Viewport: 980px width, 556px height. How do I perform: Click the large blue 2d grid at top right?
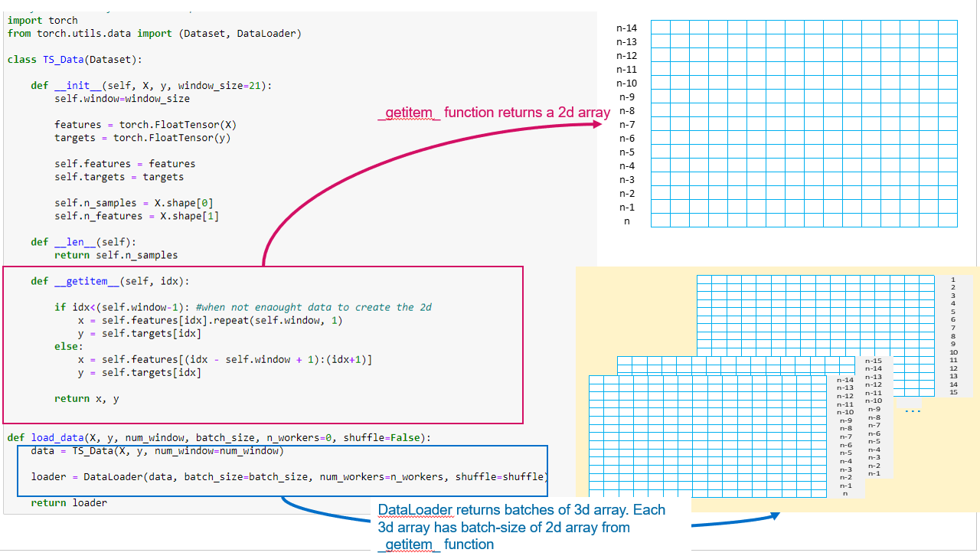click(x=804, y=124)
